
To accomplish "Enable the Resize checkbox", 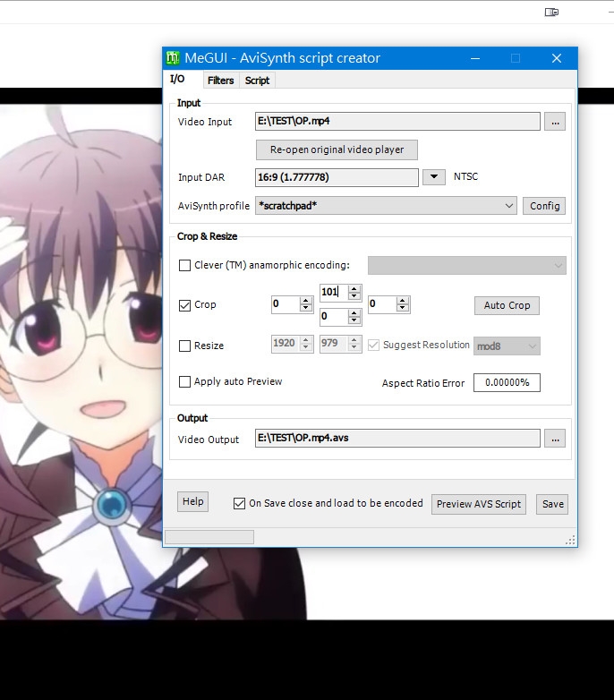I will pos(184,346).
